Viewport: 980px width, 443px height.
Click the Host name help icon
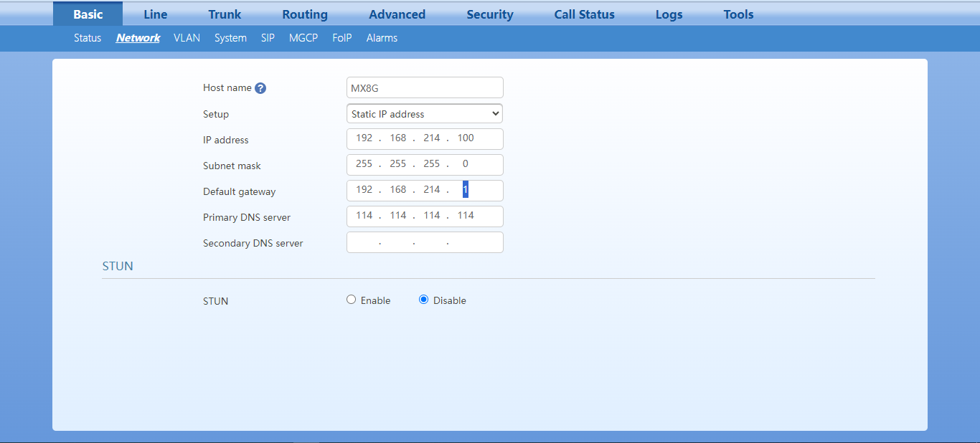[x=260, y=88]
